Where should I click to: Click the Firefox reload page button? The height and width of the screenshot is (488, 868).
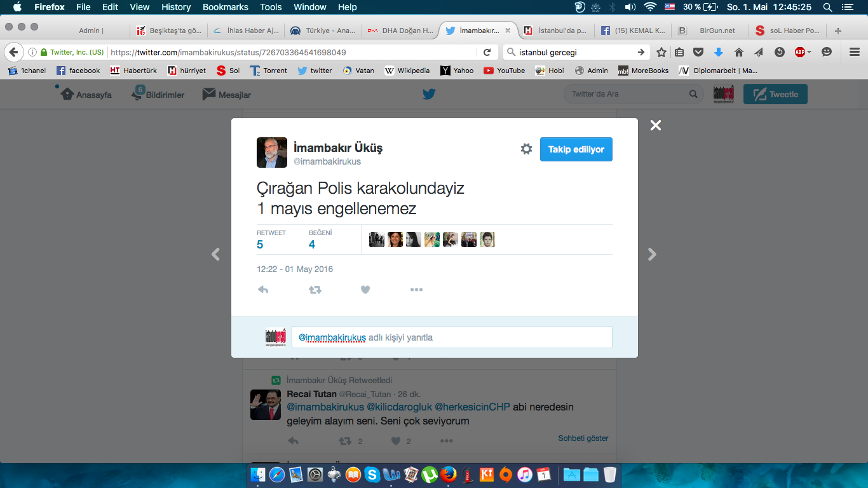click(487, 52)
